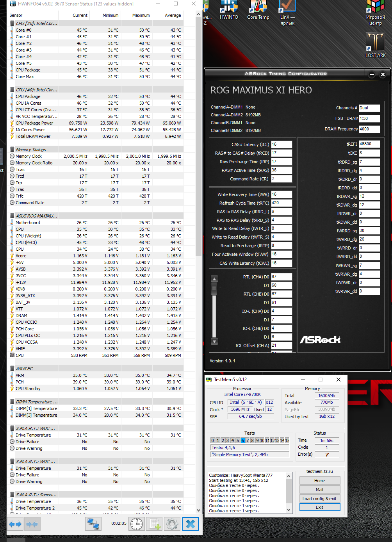392x542 pixels.
Task: Select the CPU VCCSA voltage row
Action: point(95,342)
